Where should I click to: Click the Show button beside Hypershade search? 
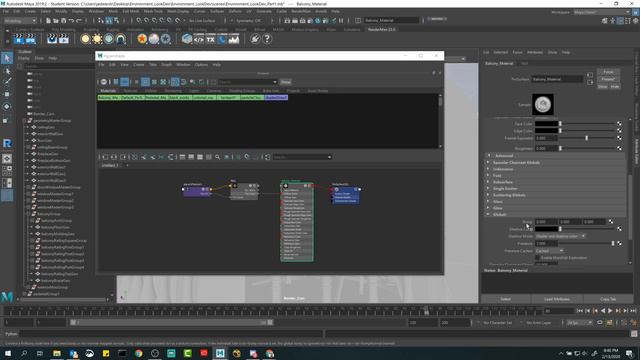coord(286,82)
